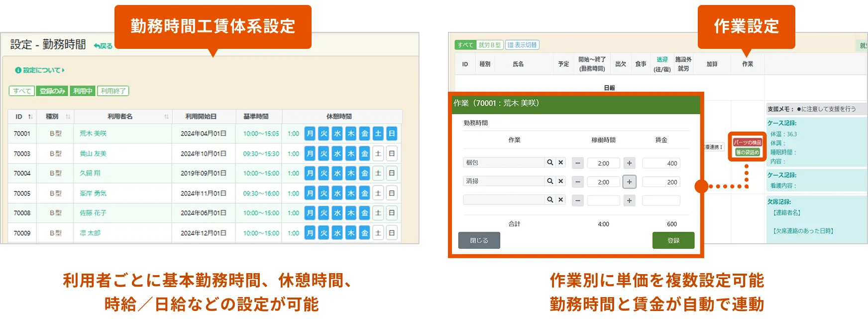Image resolution: width=868 pixels, height=319 pixels.
Task: Select the 利用終了 filter
Action: pos(113,91)
